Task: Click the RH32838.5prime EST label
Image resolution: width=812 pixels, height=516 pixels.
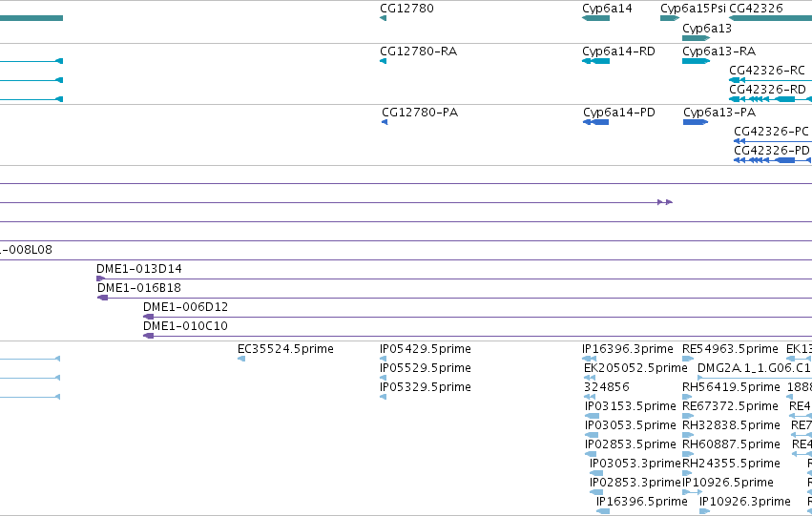Action: [731, 425]
